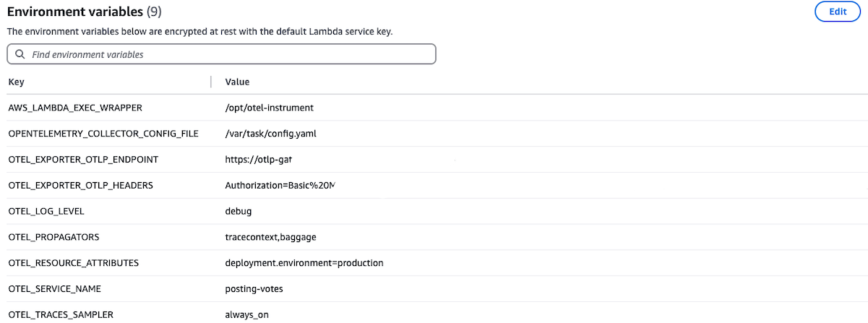This screenshot has height=323, width=868.
Task: Select the OTEL_EXPORTER_OTLP_ENDPOINT key
Action: (x=83, y=159)
